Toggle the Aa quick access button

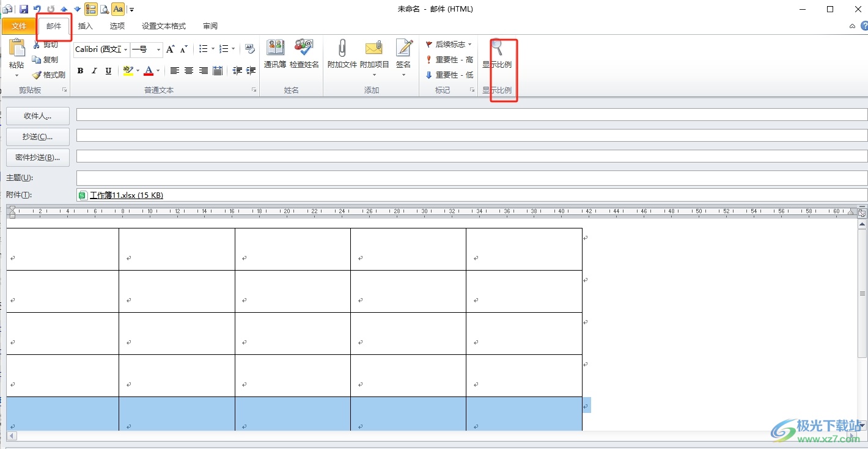118,9
